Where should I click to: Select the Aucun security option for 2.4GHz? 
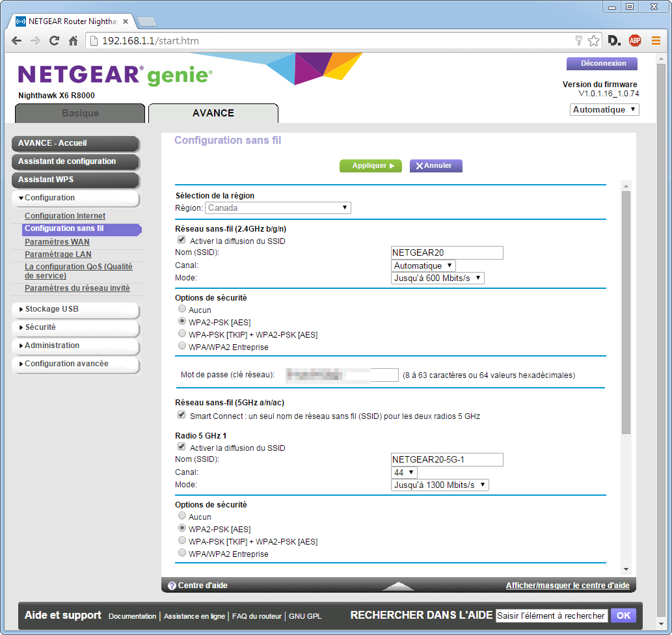pyautogui.click(x=182, y=310)
